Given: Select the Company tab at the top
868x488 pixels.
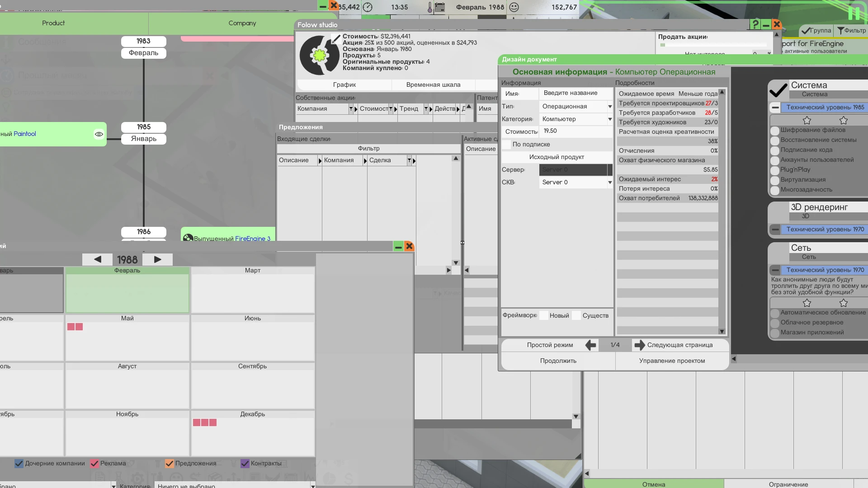Looking at the screenshot, I should coord(242,23).
